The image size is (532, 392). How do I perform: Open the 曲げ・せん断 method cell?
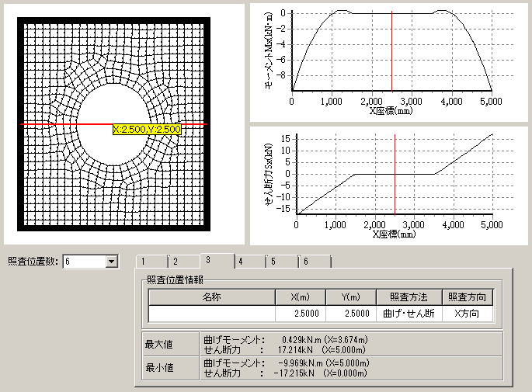(409, 313)
